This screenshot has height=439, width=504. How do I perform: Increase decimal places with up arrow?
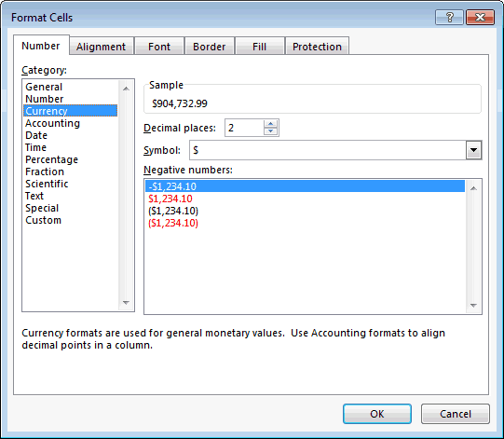coord(270,124)
